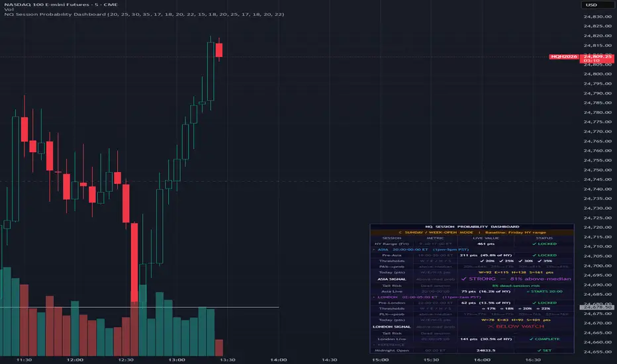617x364 pixels.
Task: Click the 24,809.25 last price tag
Action: [x=597, y=57]
